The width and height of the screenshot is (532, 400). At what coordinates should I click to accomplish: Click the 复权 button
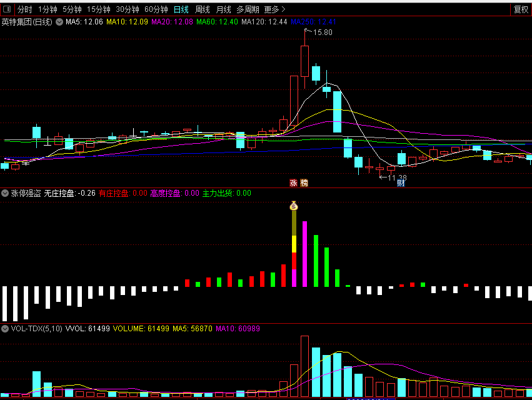click(x=521, y=9)
